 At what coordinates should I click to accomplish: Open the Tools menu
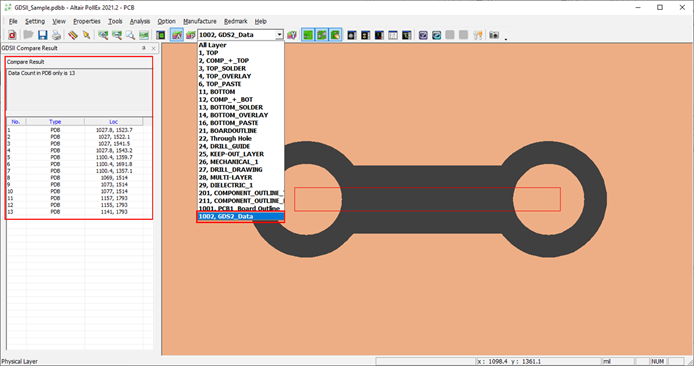[x=115, y=21]
